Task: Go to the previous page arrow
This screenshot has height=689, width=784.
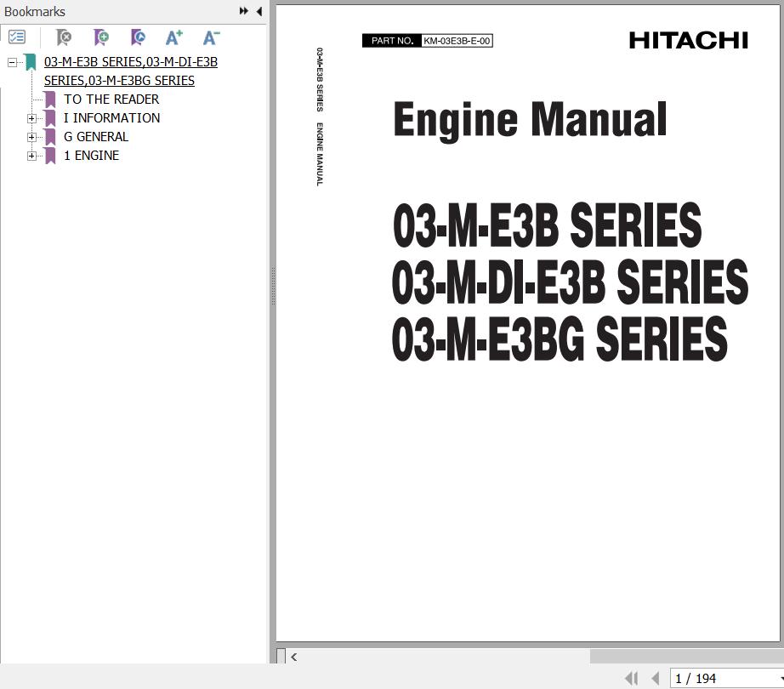Action: (x=655, y=679)
